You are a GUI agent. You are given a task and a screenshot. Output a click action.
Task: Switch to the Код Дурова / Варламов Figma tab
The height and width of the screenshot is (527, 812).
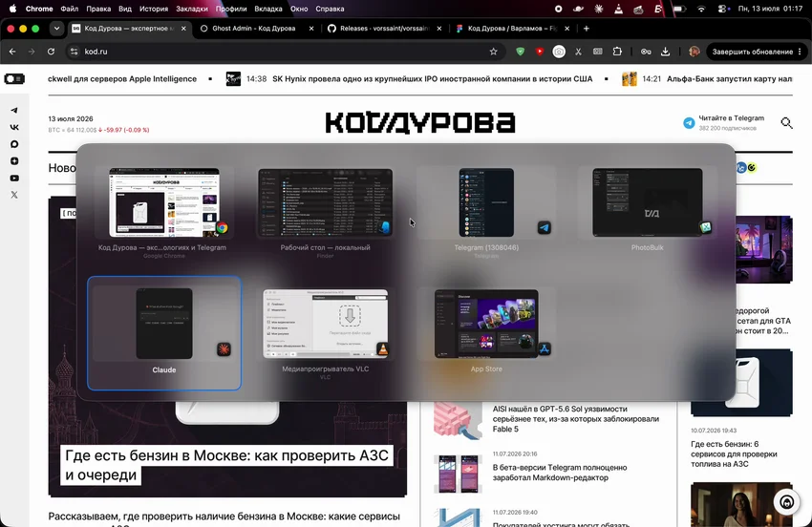tap(512, 29)
